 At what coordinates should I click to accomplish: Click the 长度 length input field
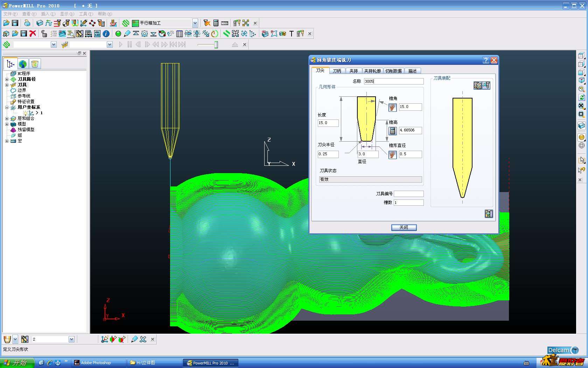pyautogui.click(x=328, y=123)
